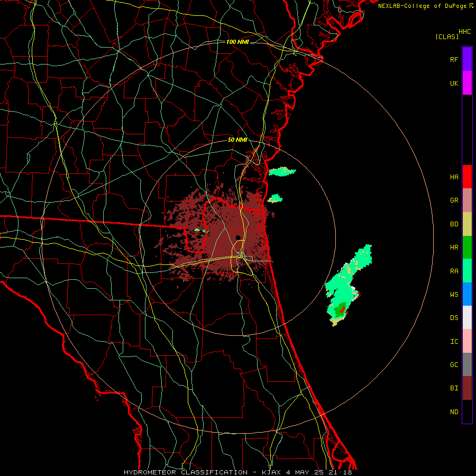Click the [CLAS] units label
The image size is (476, 476).
coord(447,36)
